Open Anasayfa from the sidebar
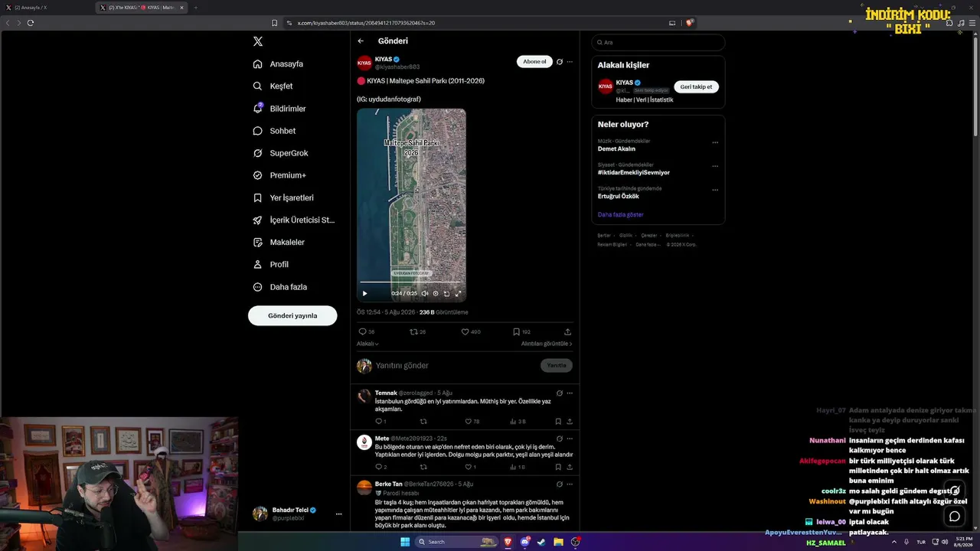 (278, 64)
